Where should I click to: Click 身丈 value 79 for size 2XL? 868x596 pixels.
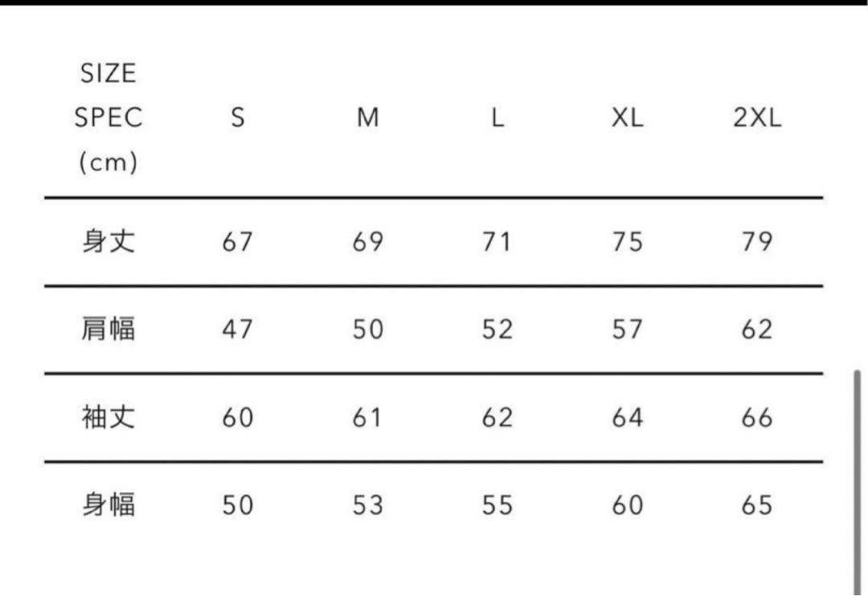tap(757, 241)
